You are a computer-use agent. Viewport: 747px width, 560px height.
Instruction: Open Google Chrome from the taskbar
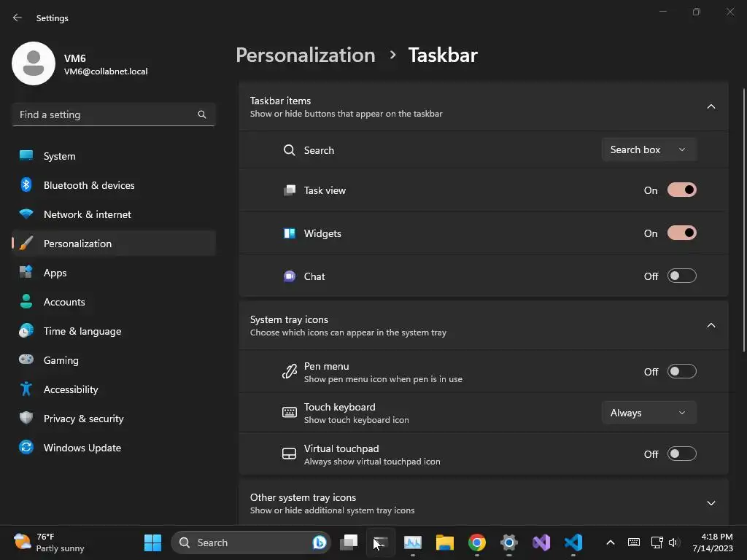click(x=477, y=542)
